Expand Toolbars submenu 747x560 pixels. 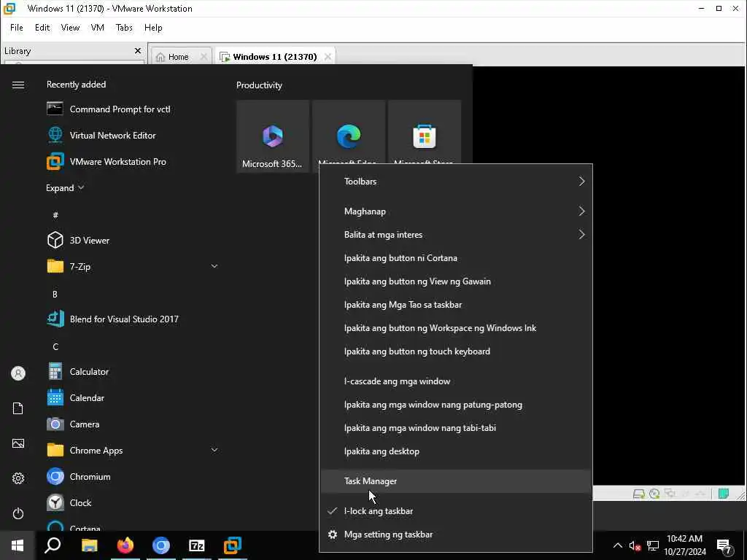coord(456,181)
